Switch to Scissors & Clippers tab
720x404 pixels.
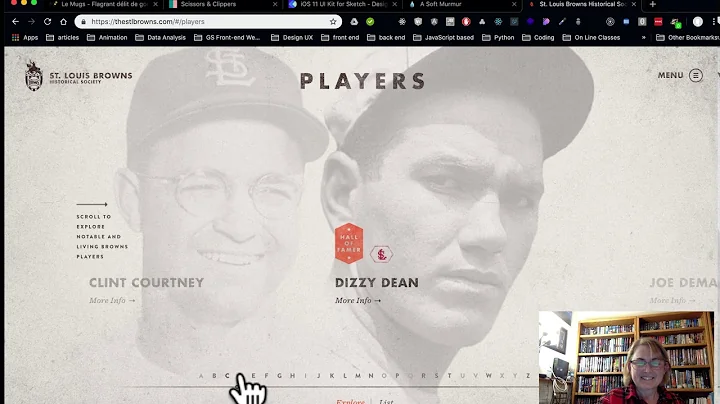[x=222, y=4]
